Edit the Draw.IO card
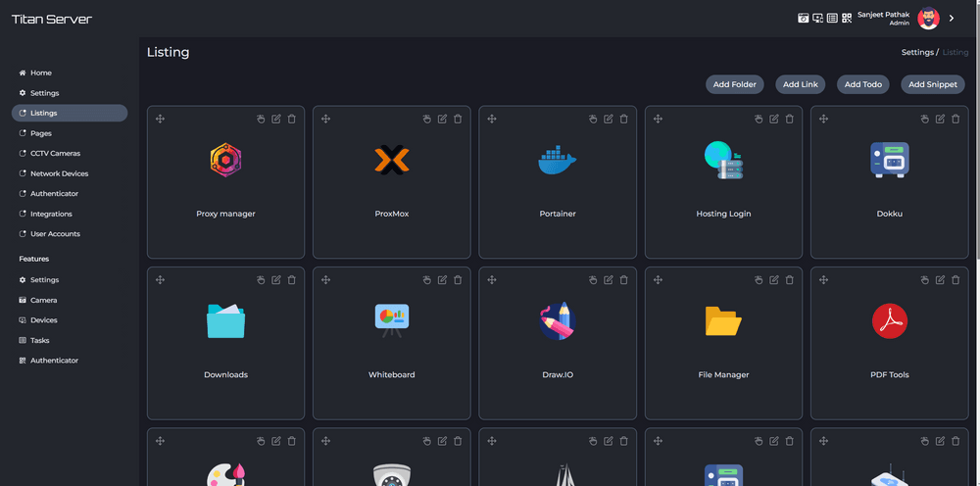 click(x=609, y=280)
